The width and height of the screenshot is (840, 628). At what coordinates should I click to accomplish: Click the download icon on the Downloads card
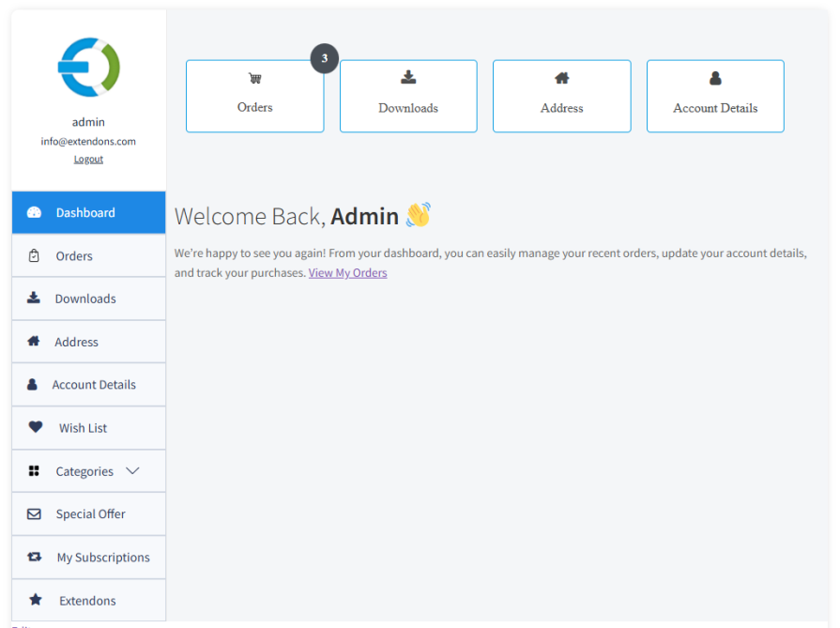[x=408, y=79]
